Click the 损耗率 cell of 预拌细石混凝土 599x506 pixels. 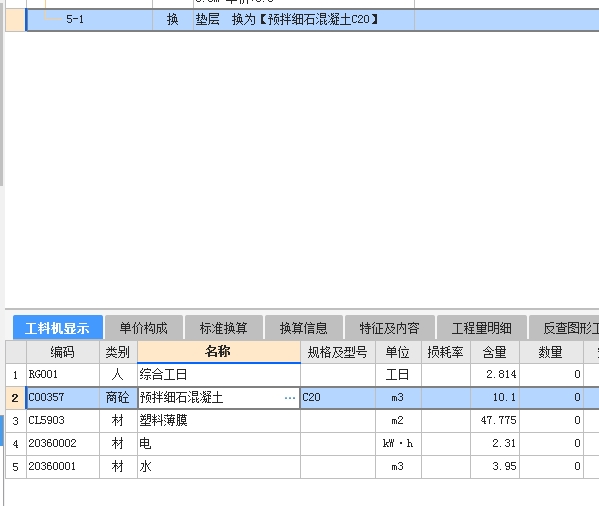click(445, 398)
